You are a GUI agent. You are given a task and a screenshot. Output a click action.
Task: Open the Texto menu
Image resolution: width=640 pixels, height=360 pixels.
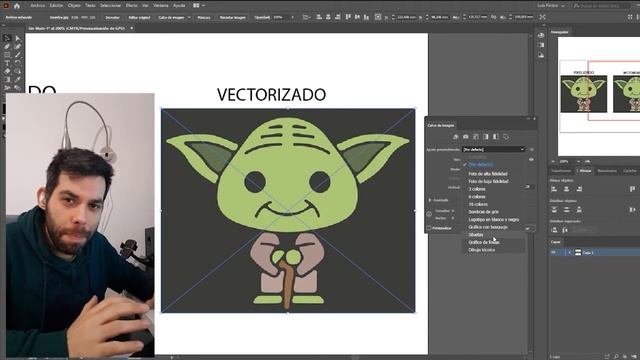tap(90, 6)
